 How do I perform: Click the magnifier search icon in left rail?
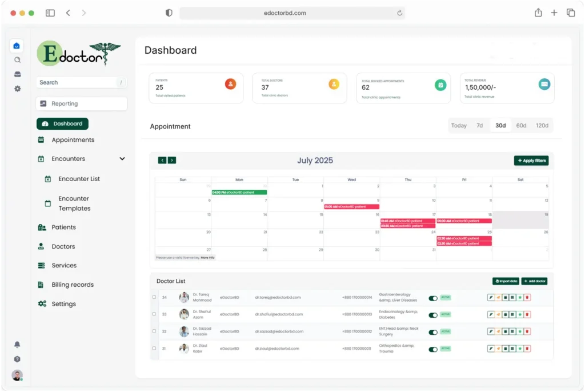[x=17, y=60]
